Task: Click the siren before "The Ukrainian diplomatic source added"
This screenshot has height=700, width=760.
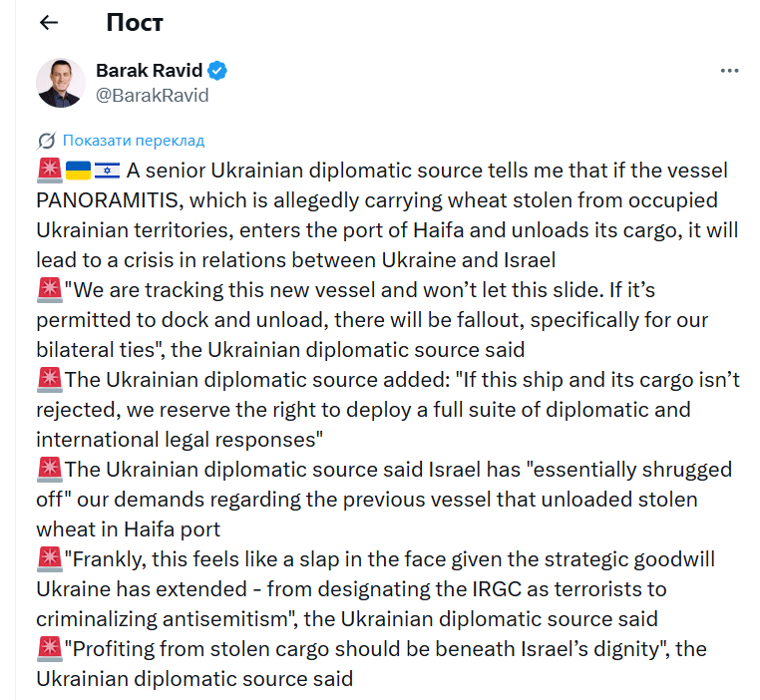Action: (x=49, y=381)
